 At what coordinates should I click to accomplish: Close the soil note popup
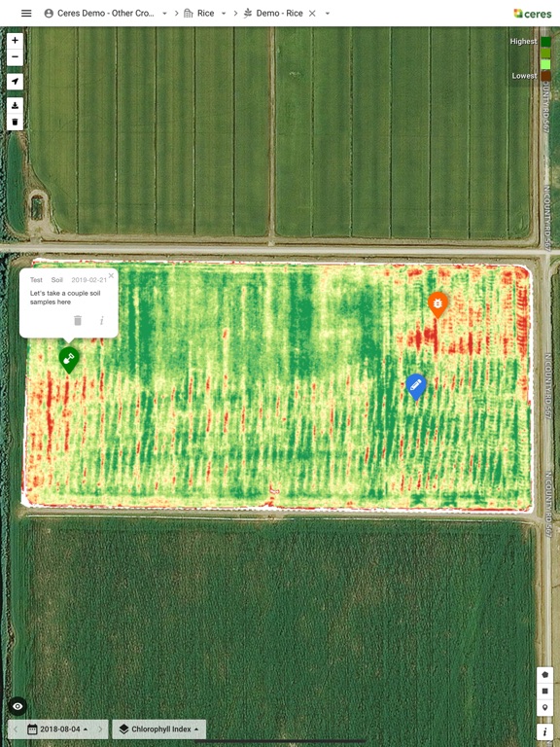click(111, 275)
